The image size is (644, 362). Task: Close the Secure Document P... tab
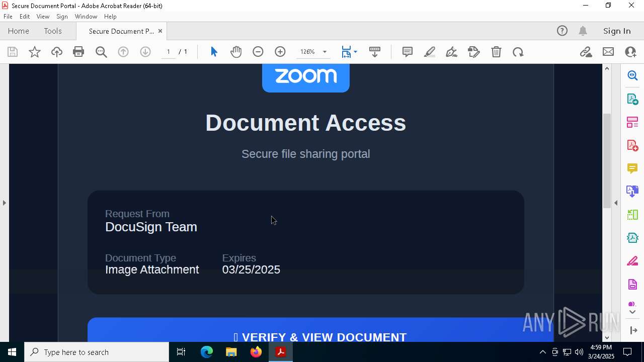(x=160, y=31)
